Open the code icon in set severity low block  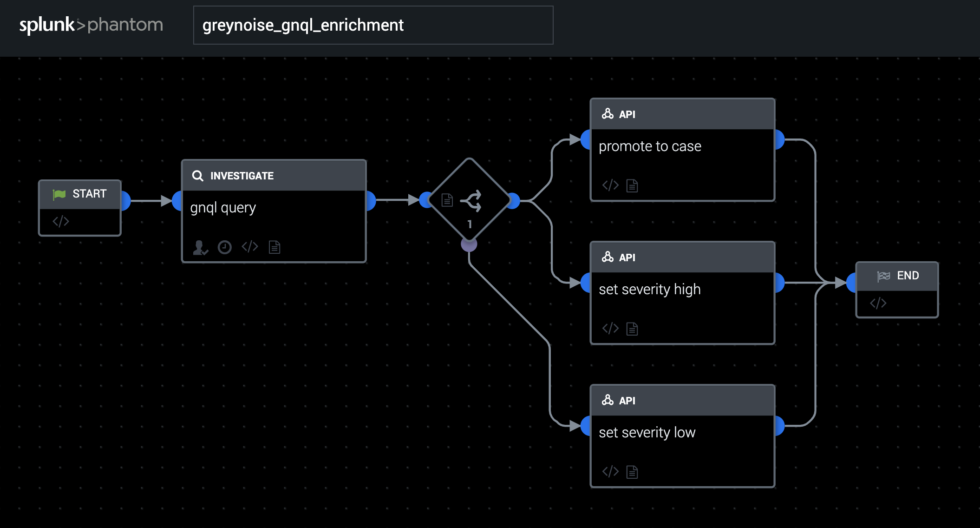coord(610,472)
